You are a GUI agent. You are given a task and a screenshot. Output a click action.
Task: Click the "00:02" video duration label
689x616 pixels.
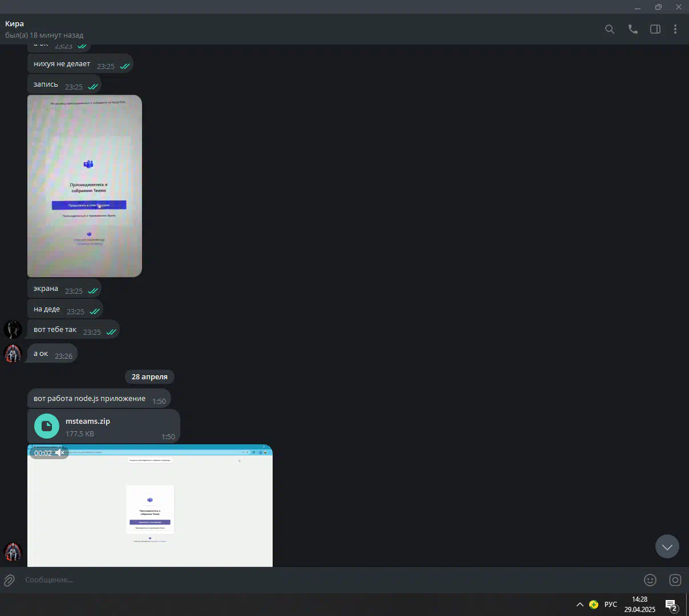coord(43,453)
